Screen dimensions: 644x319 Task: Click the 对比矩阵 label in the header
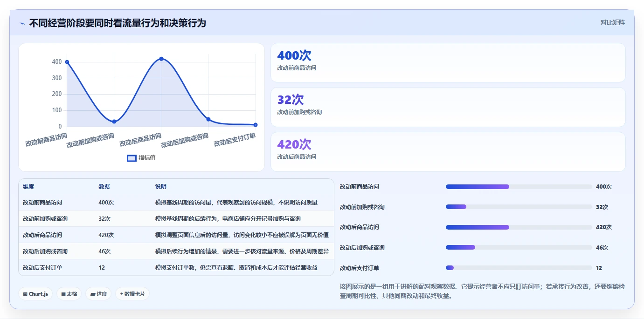(x=612, y=22)
